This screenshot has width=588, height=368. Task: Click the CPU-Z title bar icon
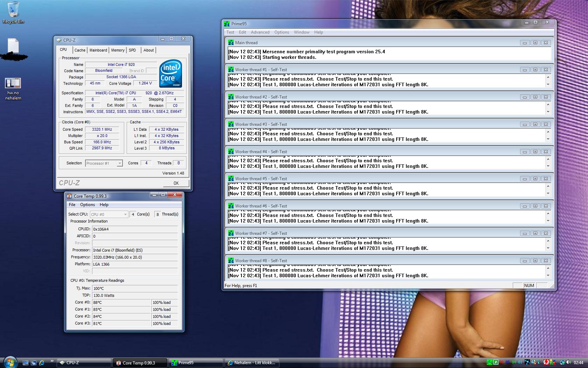(x=59, y=40)
